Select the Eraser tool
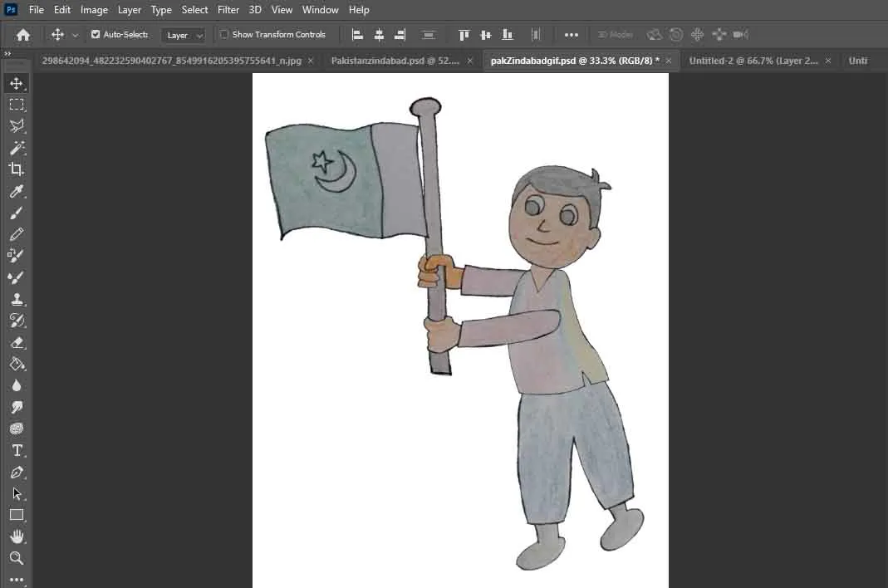 [x=16, y=342]
